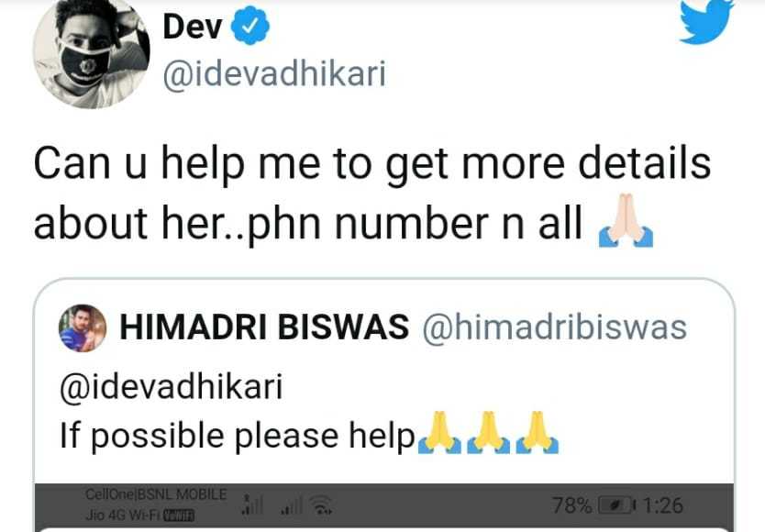Click last yellow folded hands emoji in quote
This screenshot has width=765, height=532.
pyautogui.click(x=538, y=433)
